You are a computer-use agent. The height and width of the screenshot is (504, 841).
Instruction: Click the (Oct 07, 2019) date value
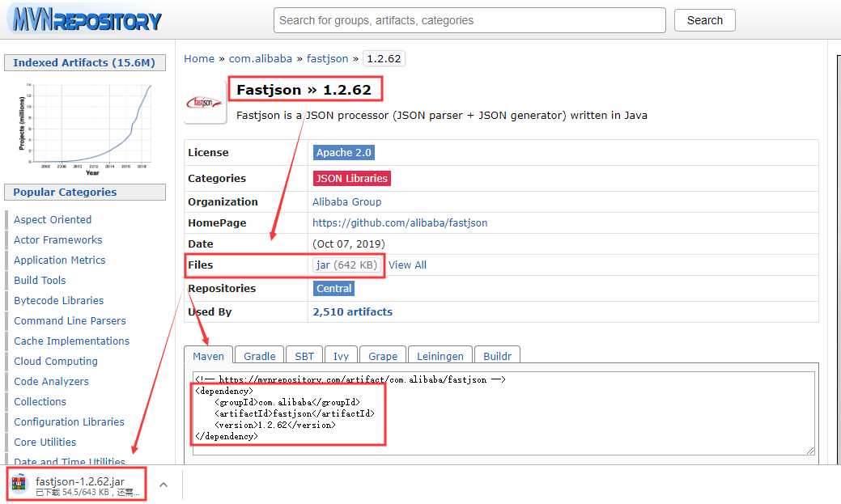point(349,244)
